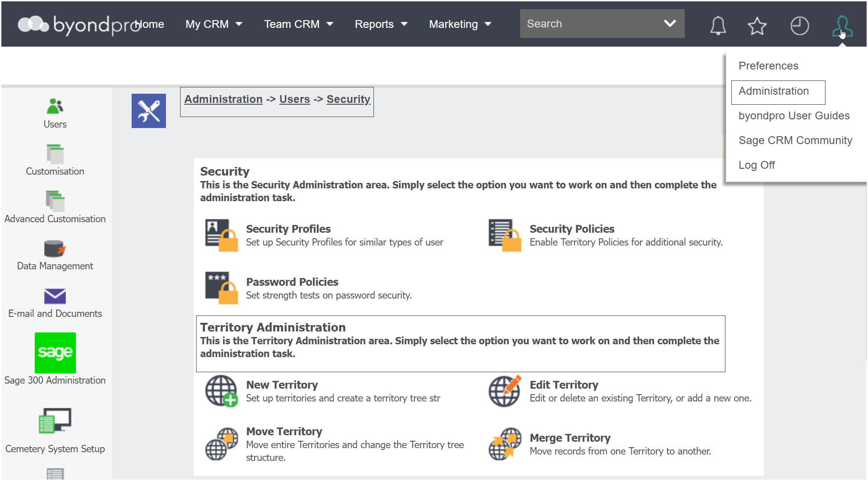Screen dimensions: 868x481
Task: Click the Move Territory globes icon
Action: [221, 444]
